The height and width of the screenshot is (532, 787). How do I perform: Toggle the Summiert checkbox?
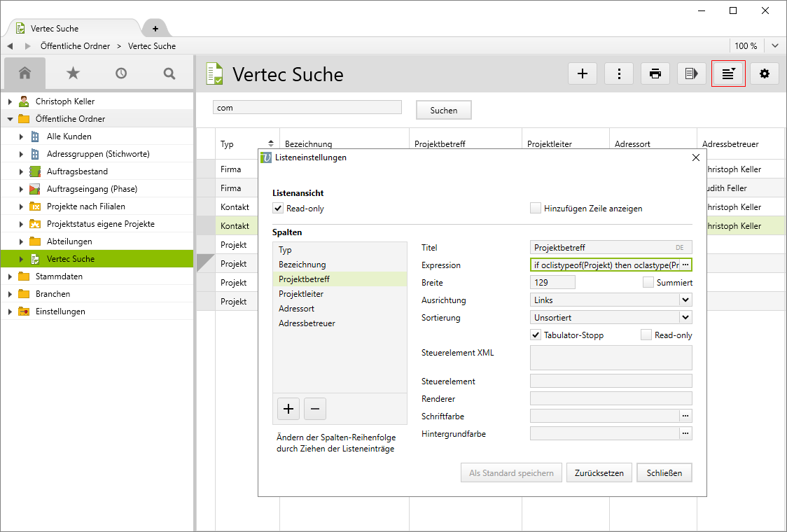648,282
